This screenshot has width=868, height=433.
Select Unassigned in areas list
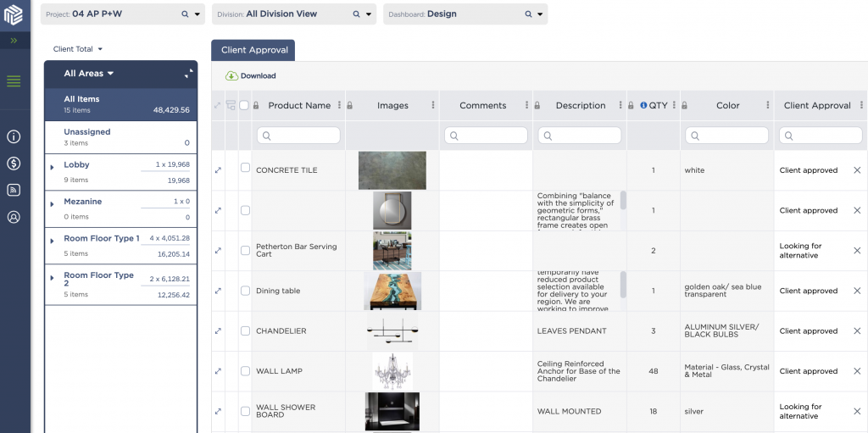point(120,137)
